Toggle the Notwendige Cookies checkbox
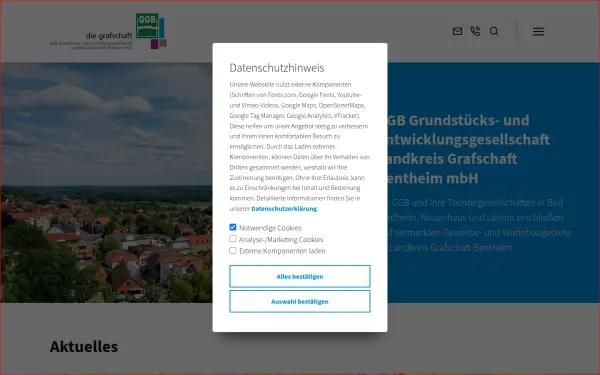The image size is (600, 375). (233, 227)
